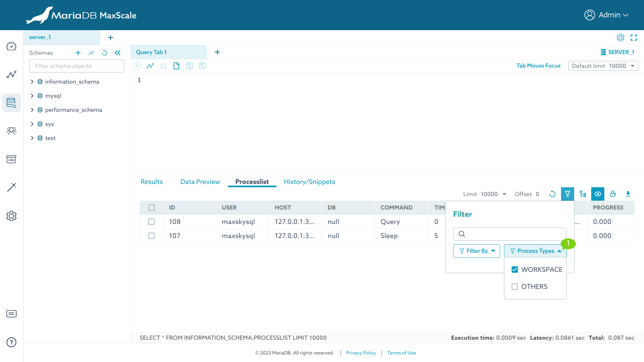Select the checkbox for process 108
The height and width of the screenshot is (362, 644).
151,222
